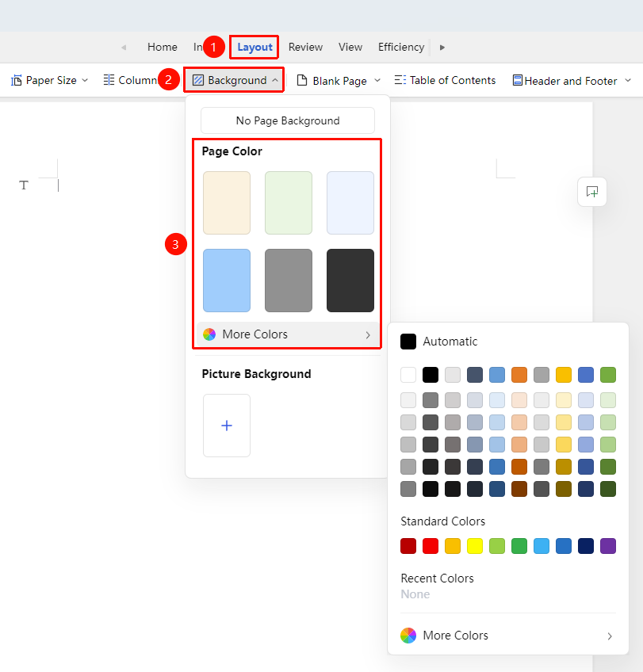Click the add comment icon beside the page
The width and height of the screenshot is (643, 672).
click(592, 192)
